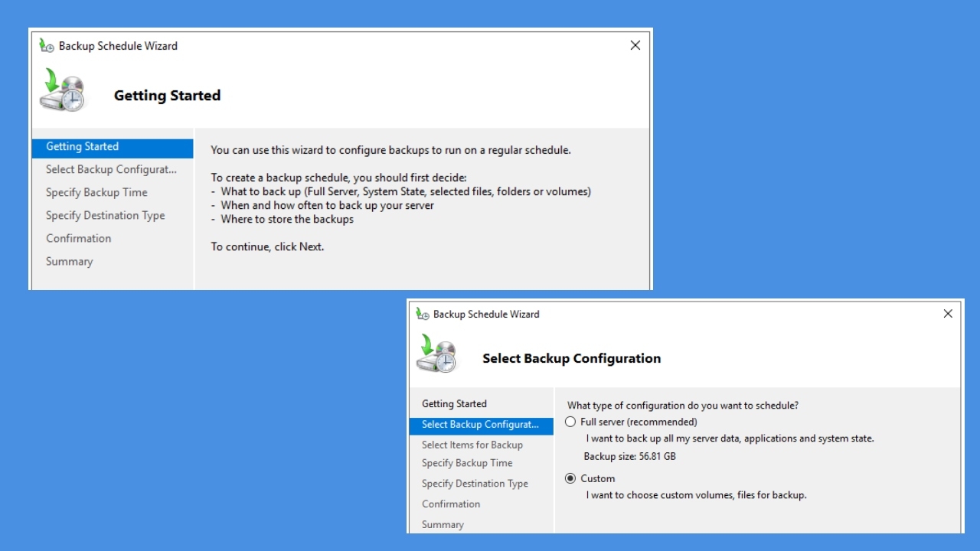Click the 'Backup size: 56.81 GB' text
The height and width of the screenshot is (551, 980).
coord(629,457)
